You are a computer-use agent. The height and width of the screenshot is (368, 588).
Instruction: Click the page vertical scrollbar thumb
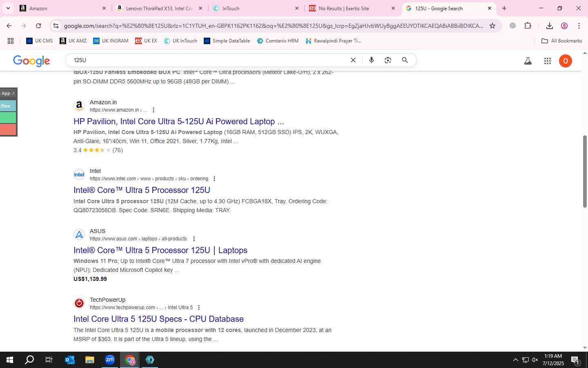[x=585, y=172]
